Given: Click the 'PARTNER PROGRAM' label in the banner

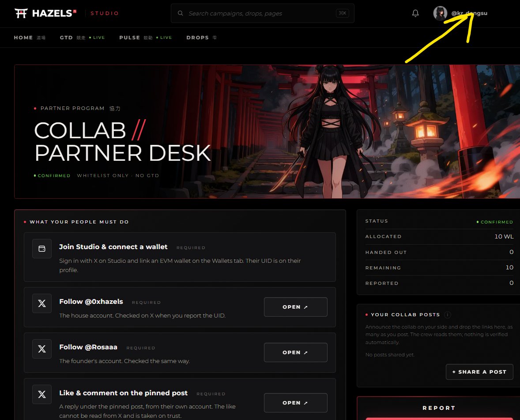Looking at the screenshot, I should coord(72,108).
